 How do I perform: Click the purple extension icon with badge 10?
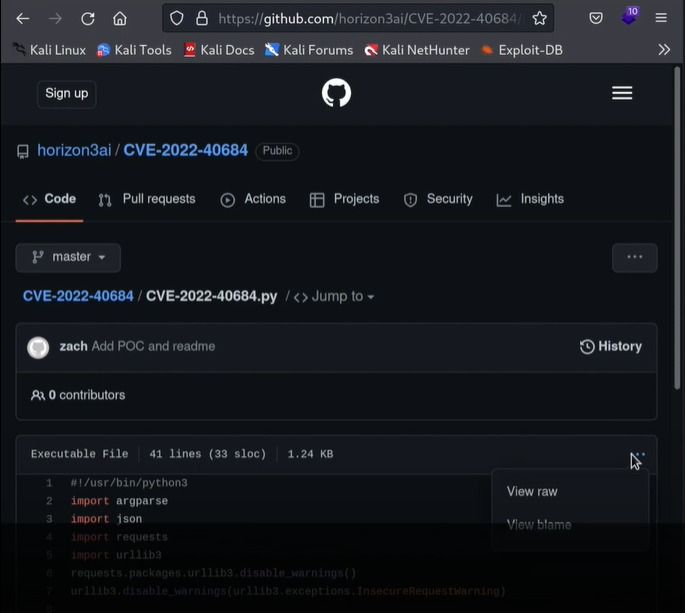630,17
